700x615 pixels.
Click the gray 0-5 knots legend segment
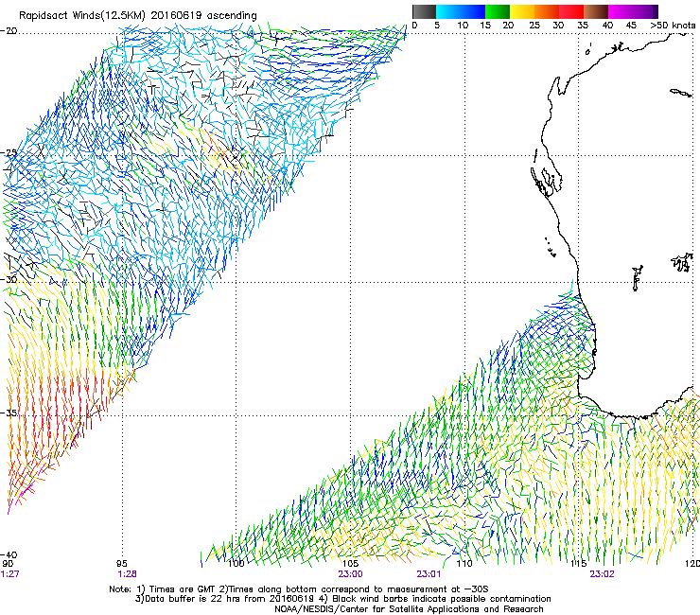[x=424, y=11]
